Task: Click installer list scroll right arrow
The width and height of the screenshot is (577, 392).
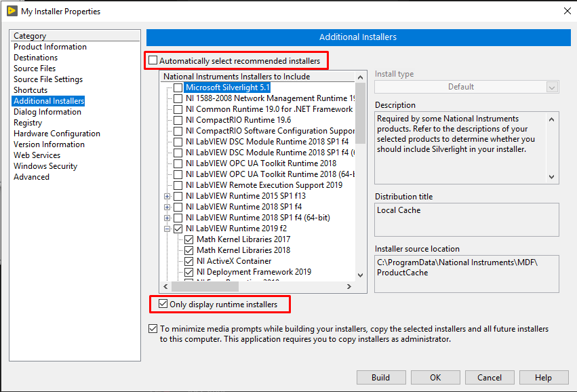Action: click(349, 286)
